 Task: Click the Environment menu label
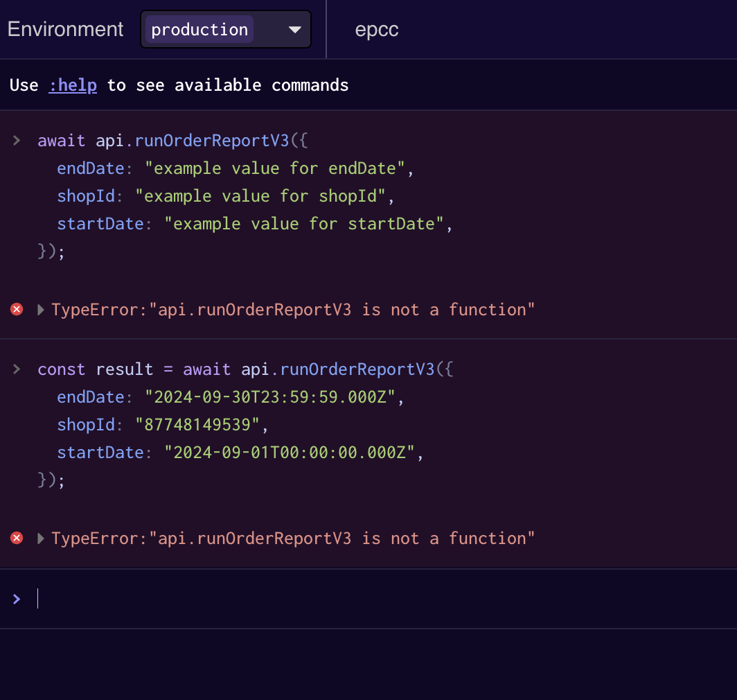pos(65,28)
